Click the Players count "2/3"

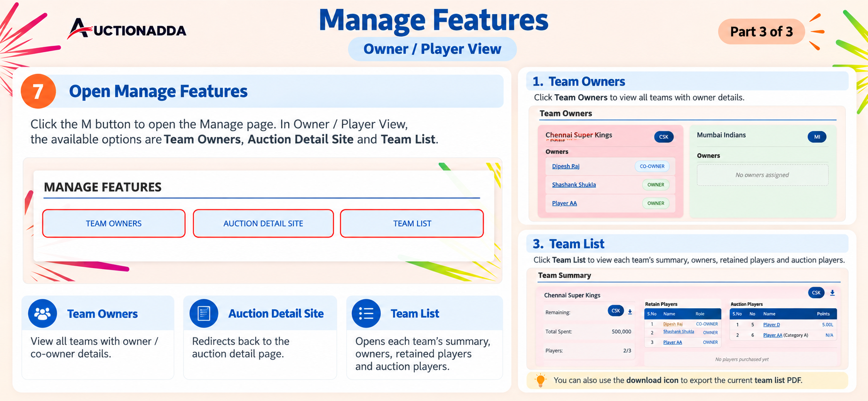[x=627, y=351]
